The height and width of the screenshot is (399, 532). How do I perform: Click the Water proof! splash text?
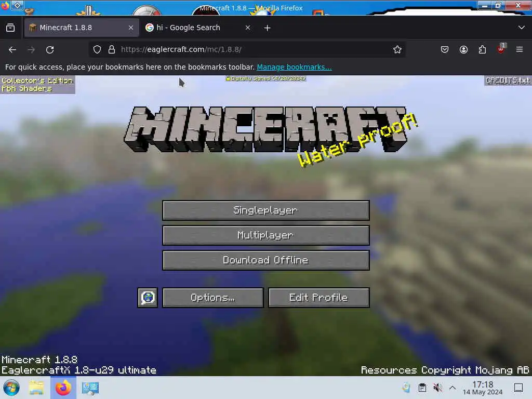click(357, 140)
